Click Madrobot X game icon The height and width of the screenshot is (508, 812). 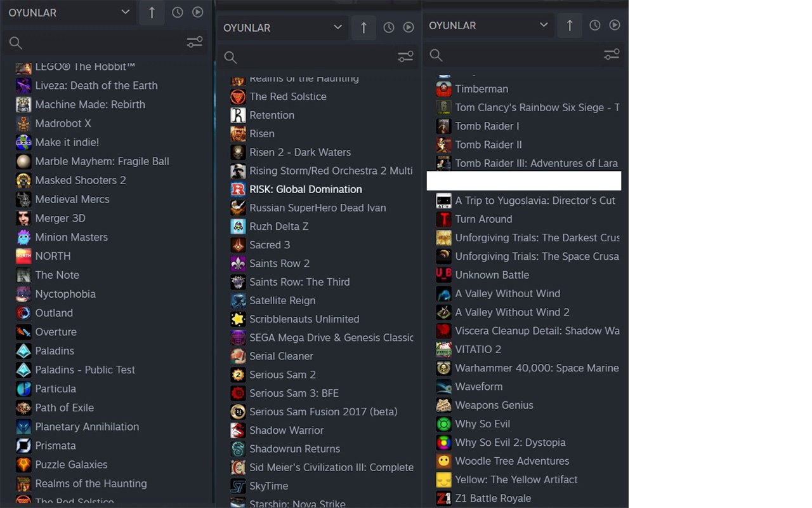[x=23, y=123]
